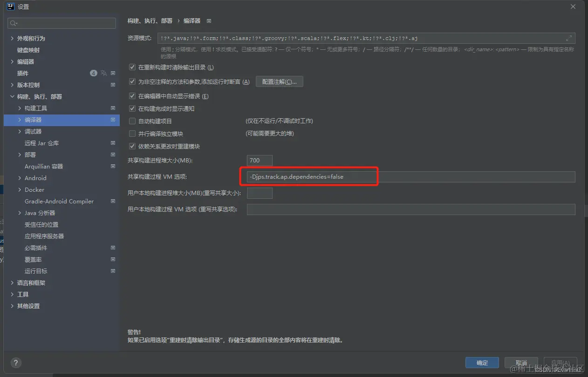Click the project icon in the breadcrumb header

click(209, 21)
